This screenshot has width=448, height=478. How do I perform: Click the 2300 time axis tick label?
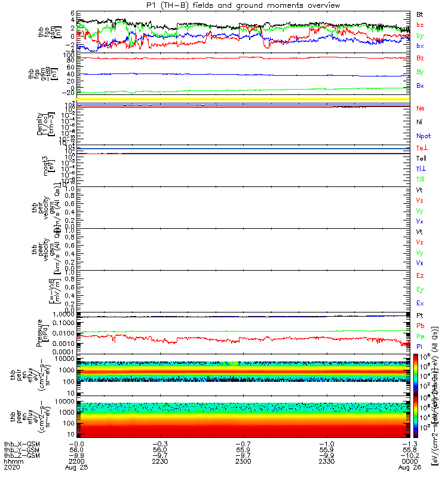coord(243,461)
